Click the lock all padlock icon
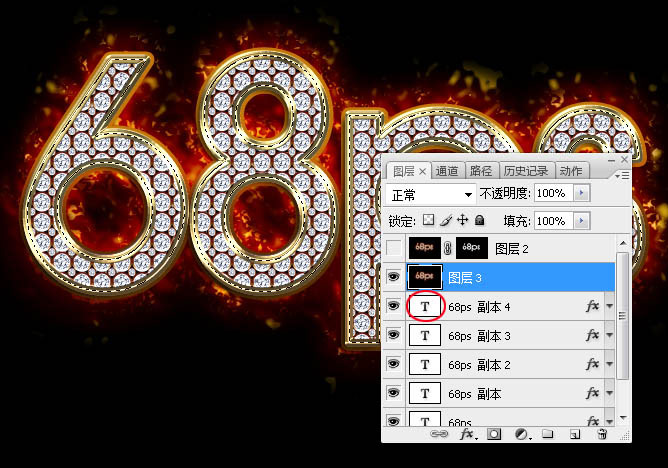668x468 pixels. coord(479,220)
